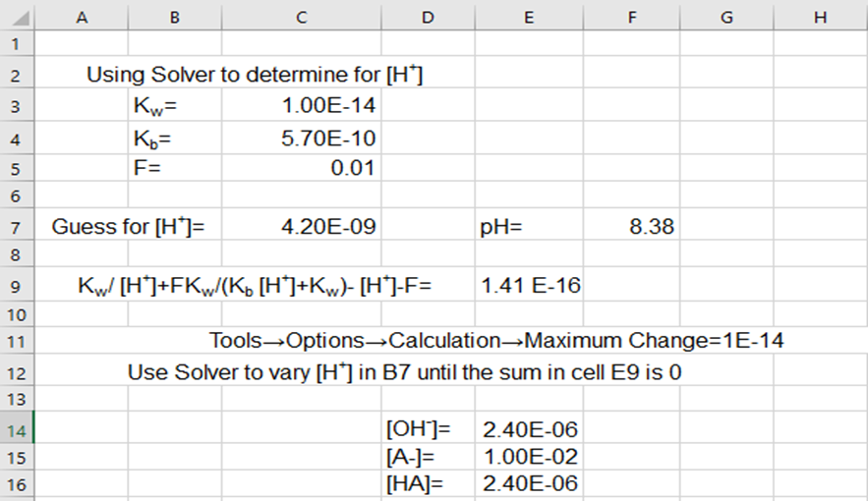The image size is (868, 501).
Task: Select row 7 header
Action: coord(17,227)
